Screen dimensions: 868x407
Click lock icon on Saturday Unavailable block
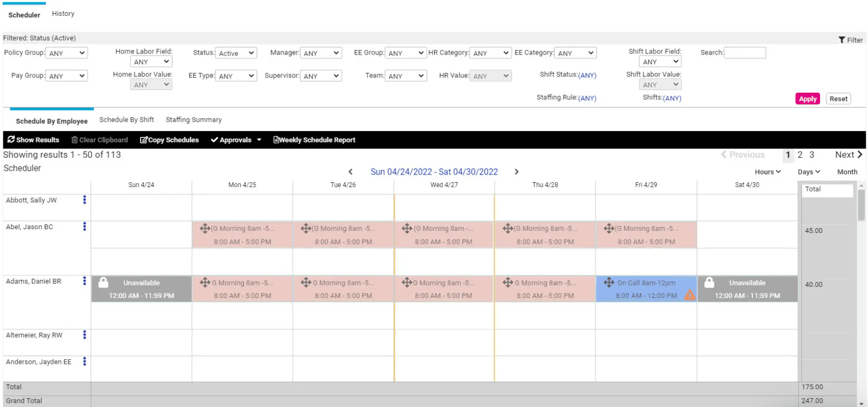(709, 282)
